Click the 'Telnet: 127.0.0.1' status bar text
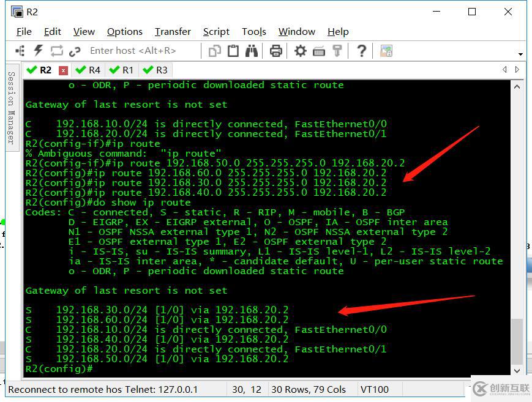 [x=161, y=389]
